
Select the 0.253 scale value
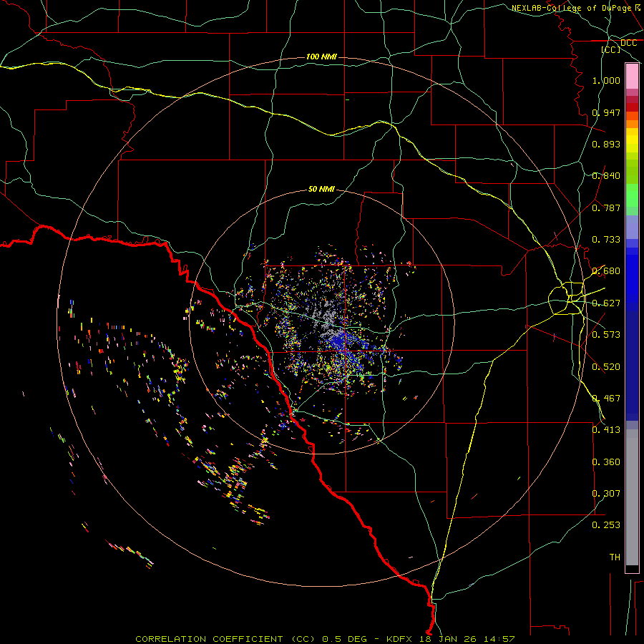pyautogui.click(x=606, y=525)
